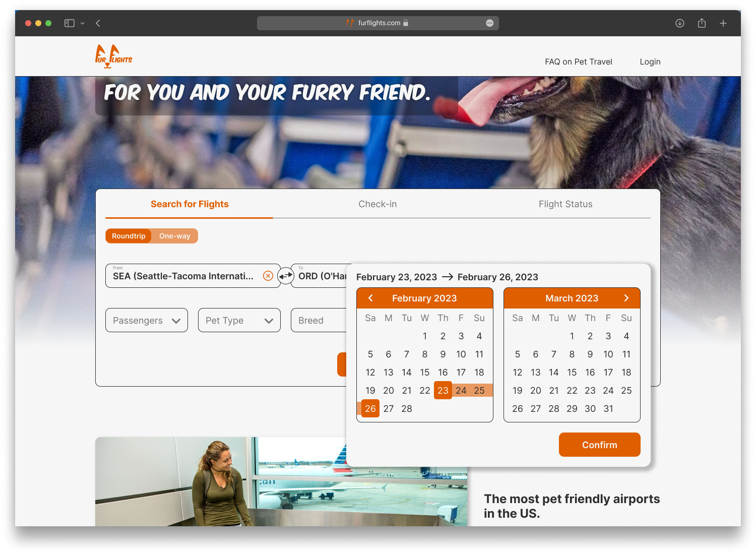Open FAQ on Pet Travel link

579,61
